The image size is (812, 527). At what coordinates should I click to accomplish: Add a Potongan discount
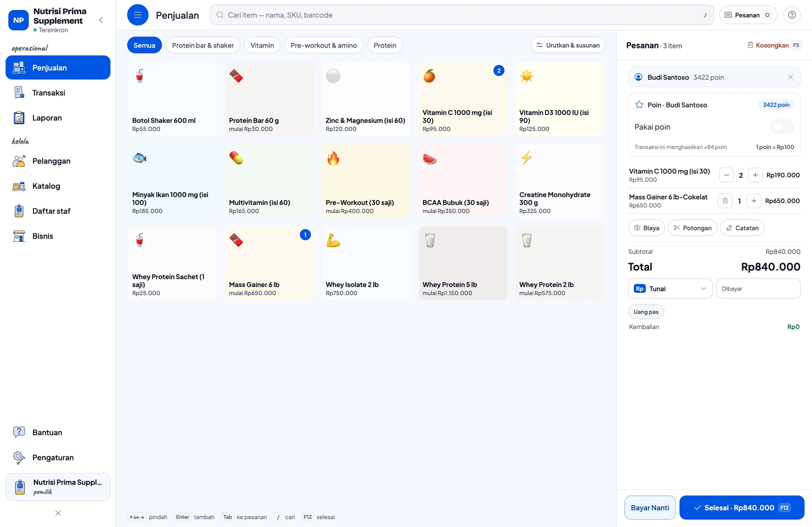pyautogui.click(x=692, y=228)
